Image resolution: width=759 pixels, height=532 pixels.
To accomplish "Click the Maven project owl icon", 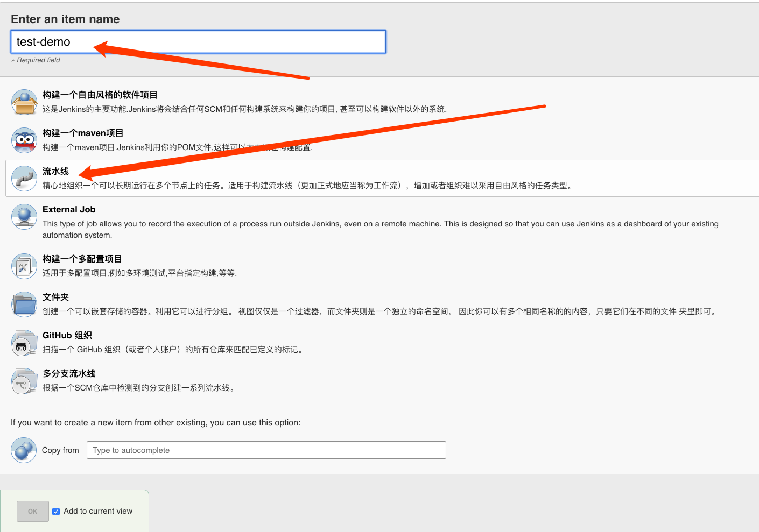I will click(24, 140).
